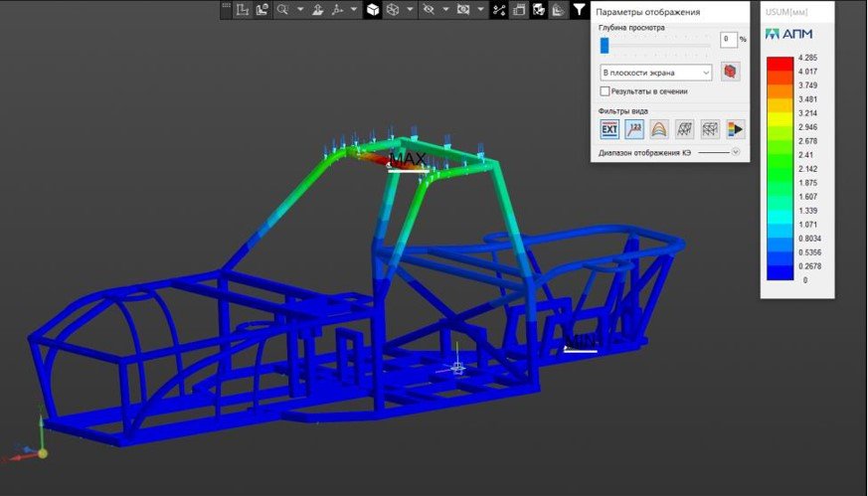
Task: Click the zoom magnifier tool
Action: point(283,10)
